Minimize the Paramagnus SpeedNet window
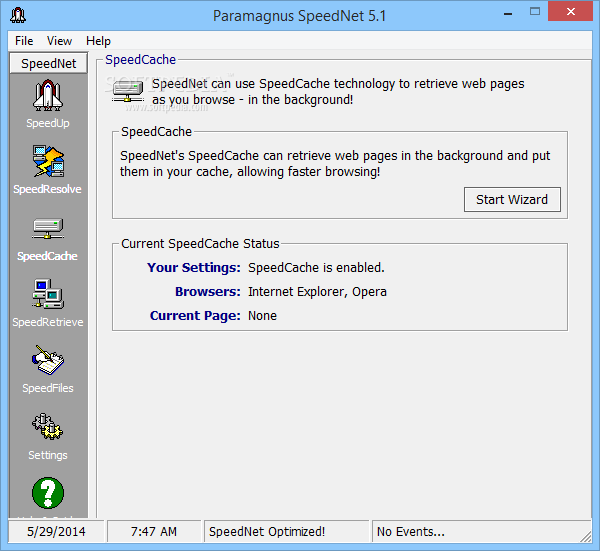This screenshot has height=551, width=600. pyautogui.click(x=508, y=14)
